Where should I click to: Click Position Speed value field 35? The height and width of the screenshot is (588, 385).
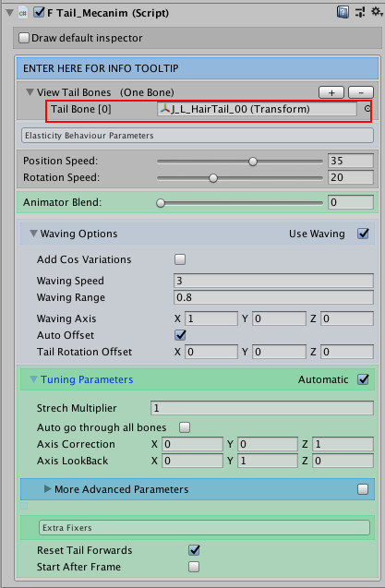pos(351,161)
